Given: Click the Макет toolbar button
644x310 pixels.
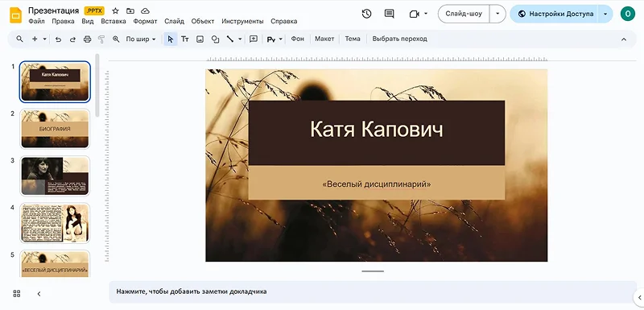Looking at the screenshot, I should 324,39.
